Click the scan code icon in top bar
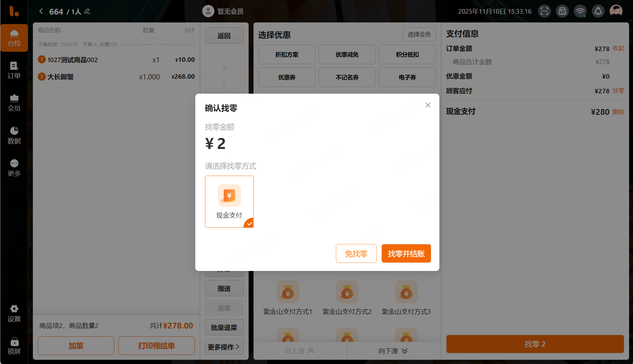 coord(544,11)
